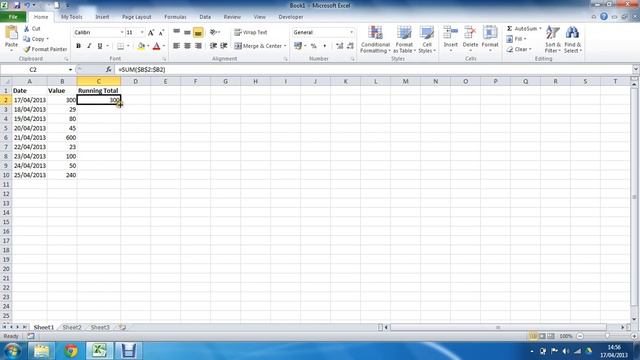Screen dimensions: 640x360
Task: Open Conditional Formatting menu
Action: [x=375, y=39]
